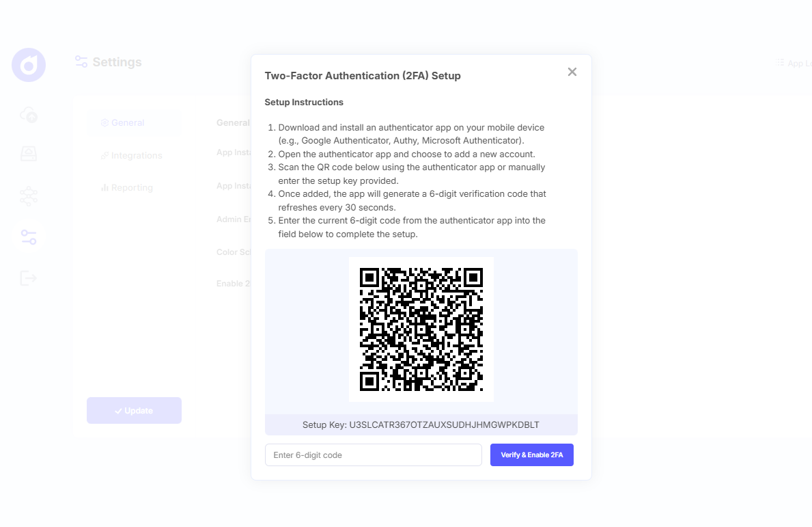Click the logout icon in sidebar

click(x=29, y=278)
